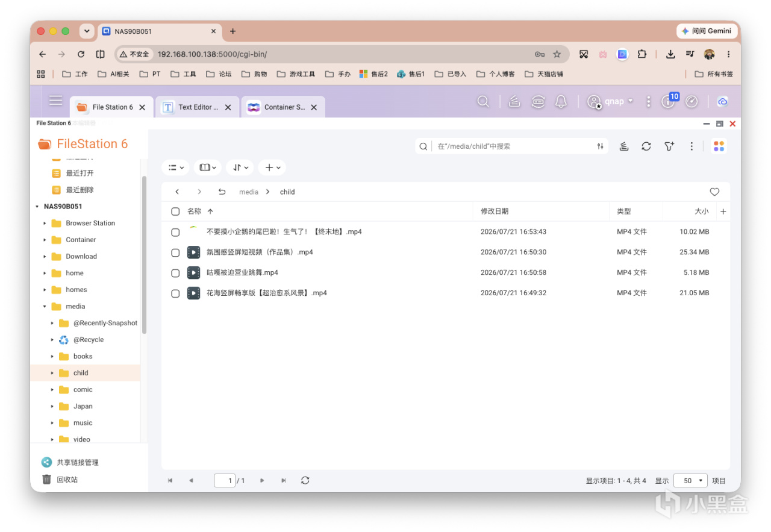Sort by the 大小 column header

pos(702,211)
